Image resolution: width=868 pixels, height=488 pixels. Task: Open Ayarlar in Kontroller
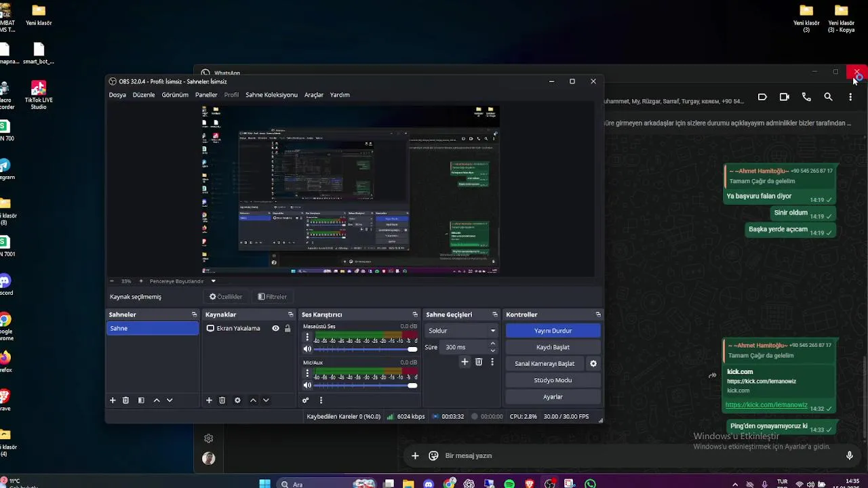coord(553,396)
